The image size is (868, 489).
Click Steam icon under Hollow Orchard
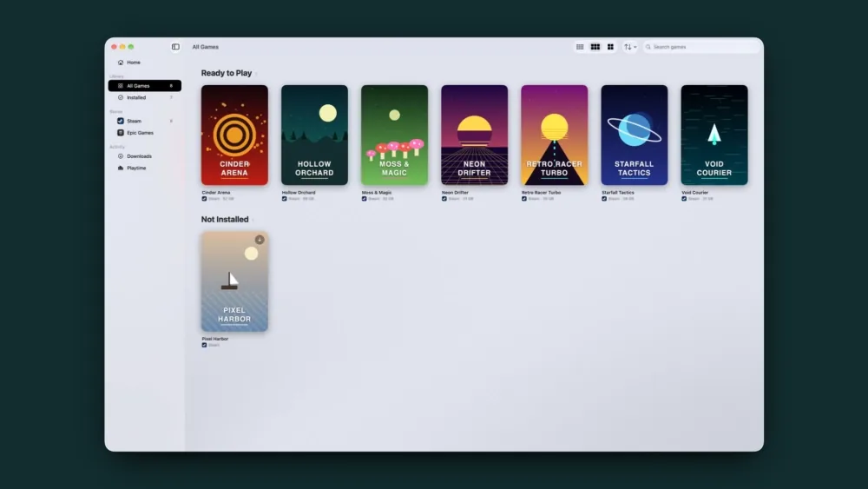285,199
